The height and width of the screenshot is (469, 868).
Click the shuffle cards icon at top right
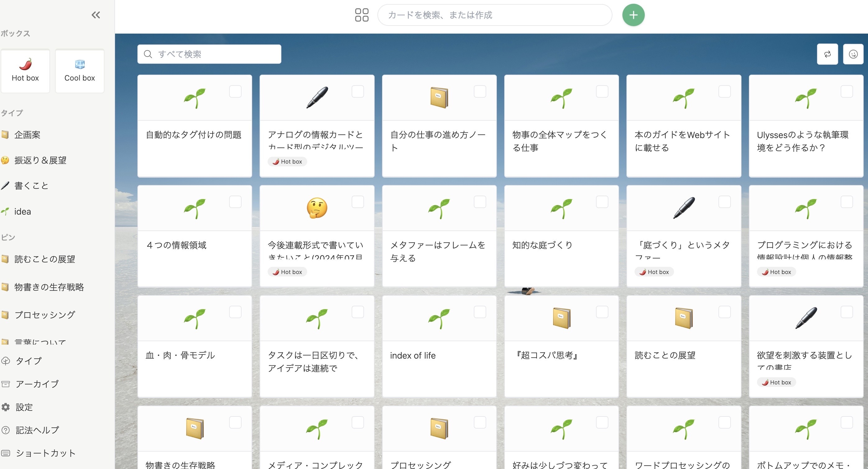click(828, 53)
